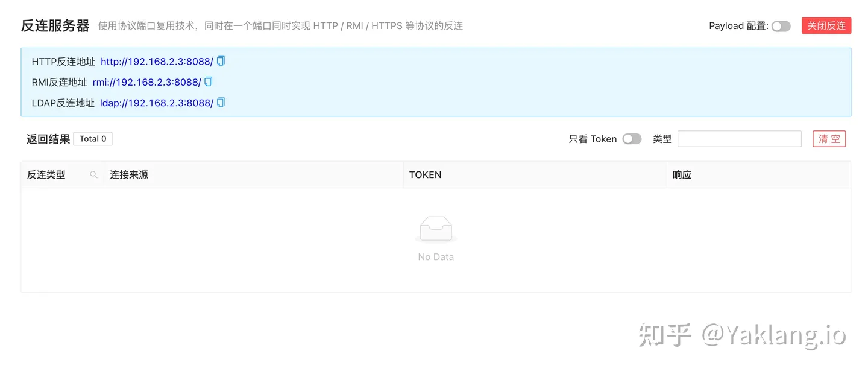Click the 返回结果 label
Viewport: 868px width, 374px height.
(48, 139)
